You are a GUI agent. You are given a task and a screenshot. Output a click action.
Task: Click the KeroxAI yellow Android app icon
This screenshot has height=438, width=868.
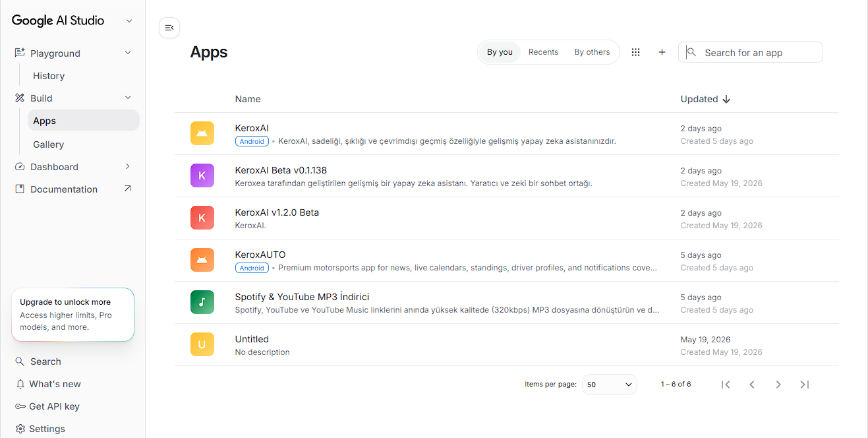pos(202,133)
